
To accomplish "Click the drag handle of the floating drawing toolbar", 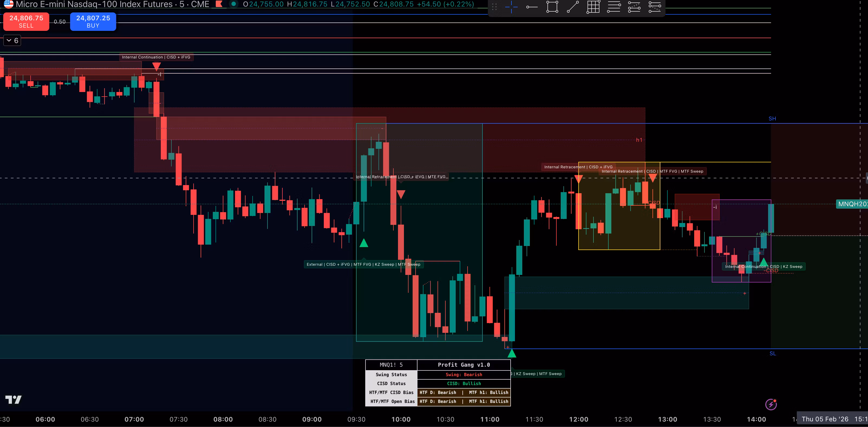I will 495,7.
